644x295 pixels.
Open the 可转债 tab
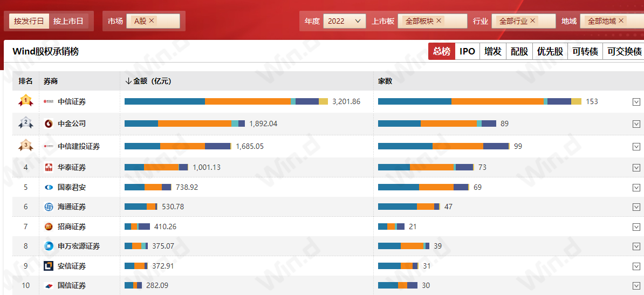click(x=585, y=51)
